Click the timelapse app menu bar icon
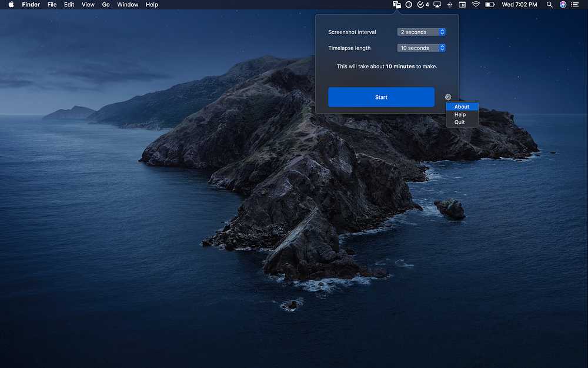Screen dimensions: 588x368 [x=397, y=5]
